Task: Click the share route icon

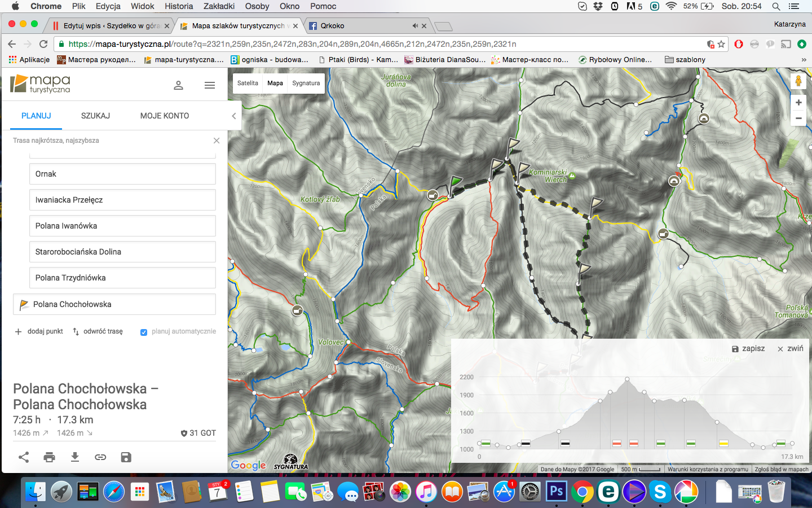Action: [24, 457]
